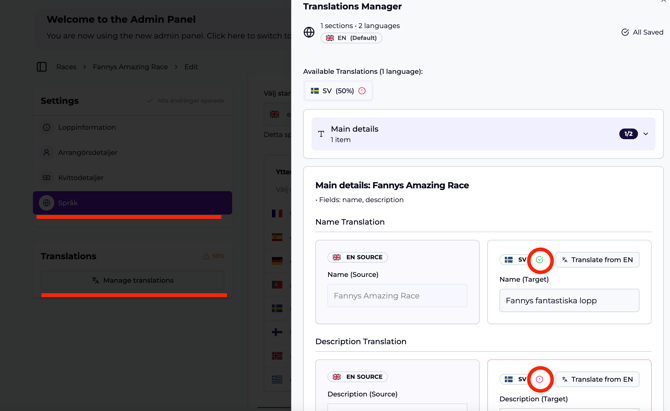The width and height of the screenshot is (670, 411).
Task: Select the SV (50%) translation language chip
Action: (x=337, y=91)
